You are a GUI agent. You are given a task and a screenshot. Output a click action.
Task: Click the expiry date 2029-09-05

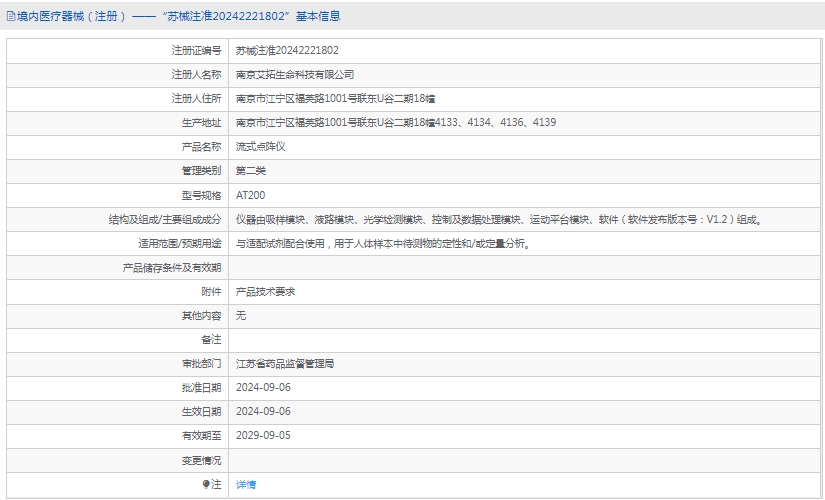[263, 436]
